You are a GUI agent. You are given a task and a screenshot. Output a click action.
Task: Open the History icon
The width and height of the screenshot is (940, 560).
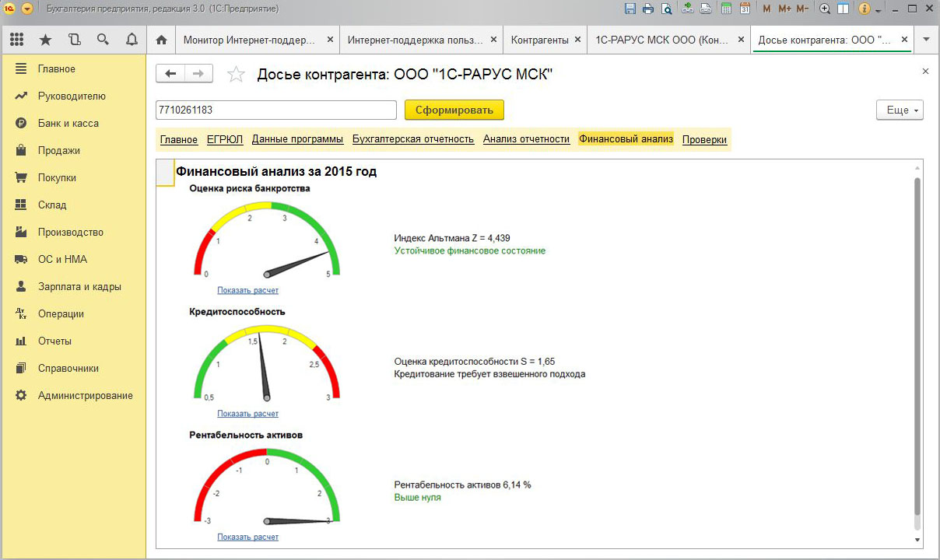point(74,40)
